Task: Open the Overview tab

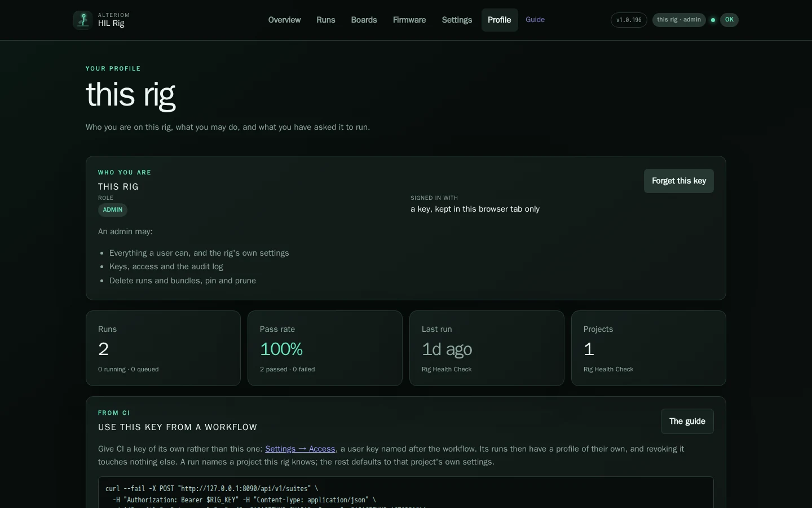Action: pyautogui.click(x=284, y=20)
